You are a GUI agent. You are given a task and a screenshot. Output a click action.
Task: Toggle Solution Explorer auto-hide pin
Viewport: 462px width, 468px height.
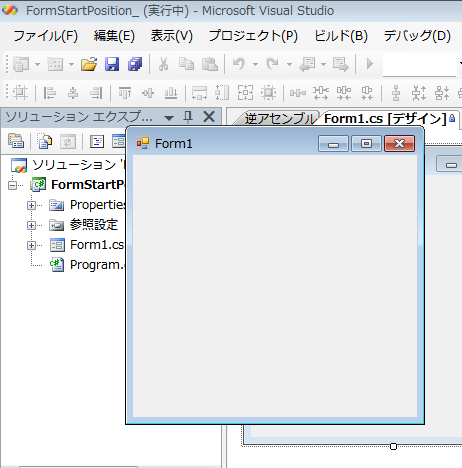tap(188, 117)
